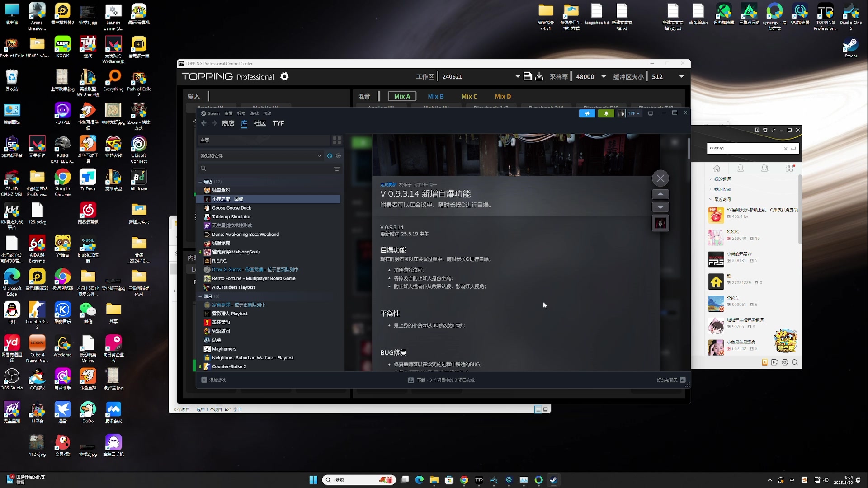
Task: Collapse the 四月 category in the library
Action: [200, 296]
